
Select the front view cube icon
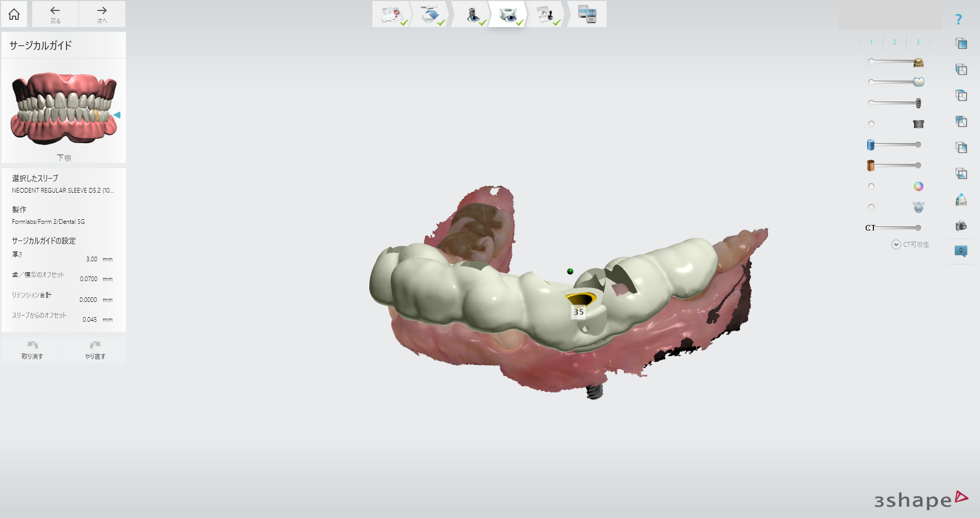[x=961, y=44]
